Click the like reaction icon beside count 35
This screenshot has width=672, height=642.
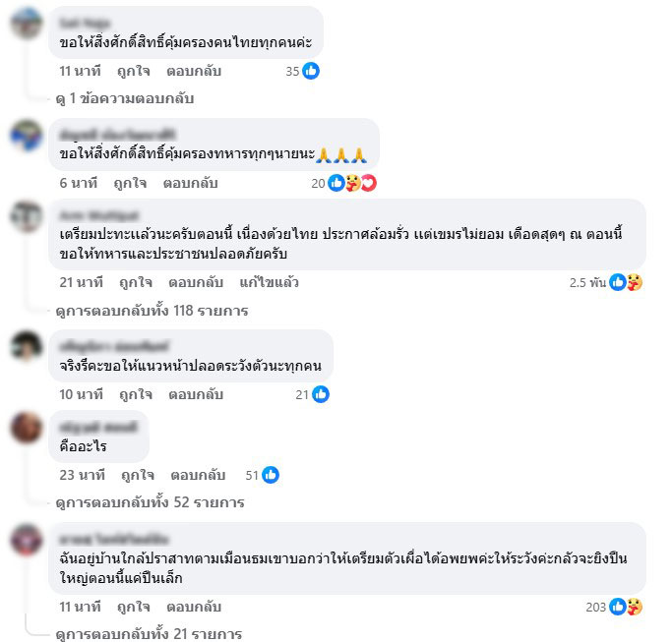point(311,71)
